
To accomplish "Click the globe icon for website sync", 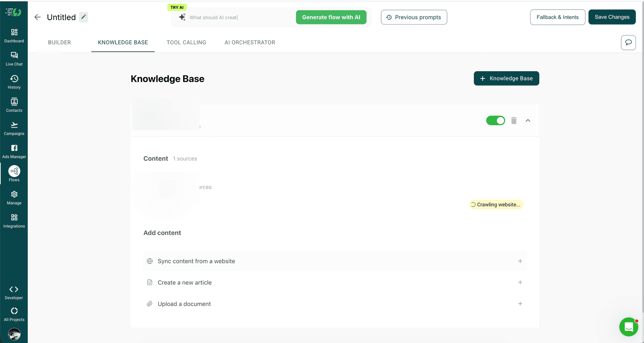I will point(150,261).
